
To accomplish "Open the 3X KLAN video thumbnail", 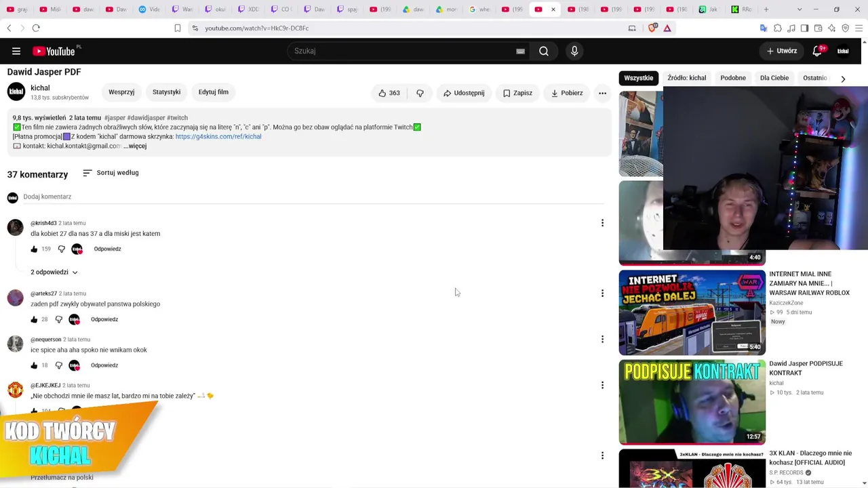I will 692,468.
